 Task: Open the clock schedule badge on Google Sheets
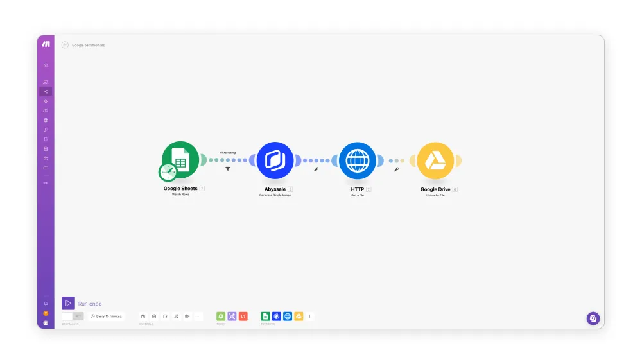[168, 172]
